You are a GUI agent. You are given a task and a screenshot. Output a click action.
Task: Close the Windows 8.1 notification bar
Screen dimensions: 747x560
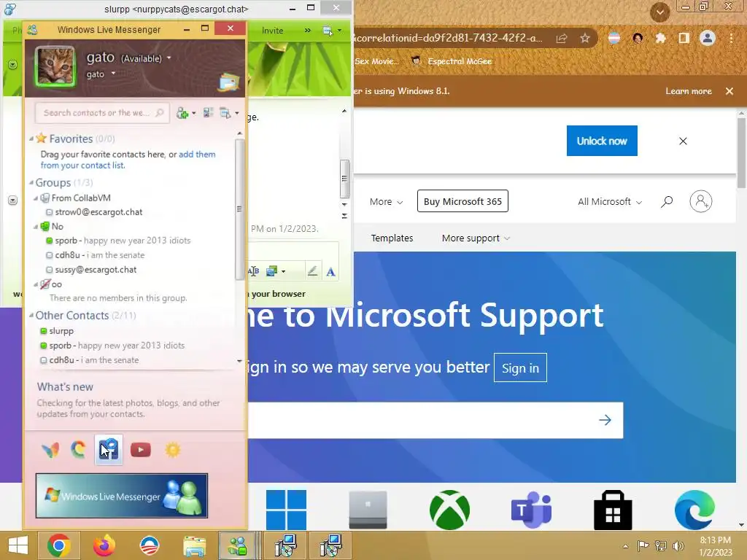pos(729,91)
